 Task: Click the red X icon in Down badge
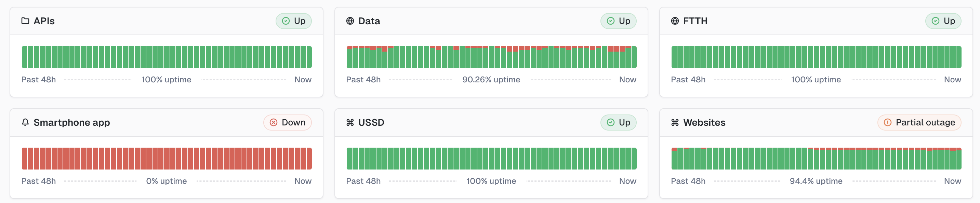(274, 122)
